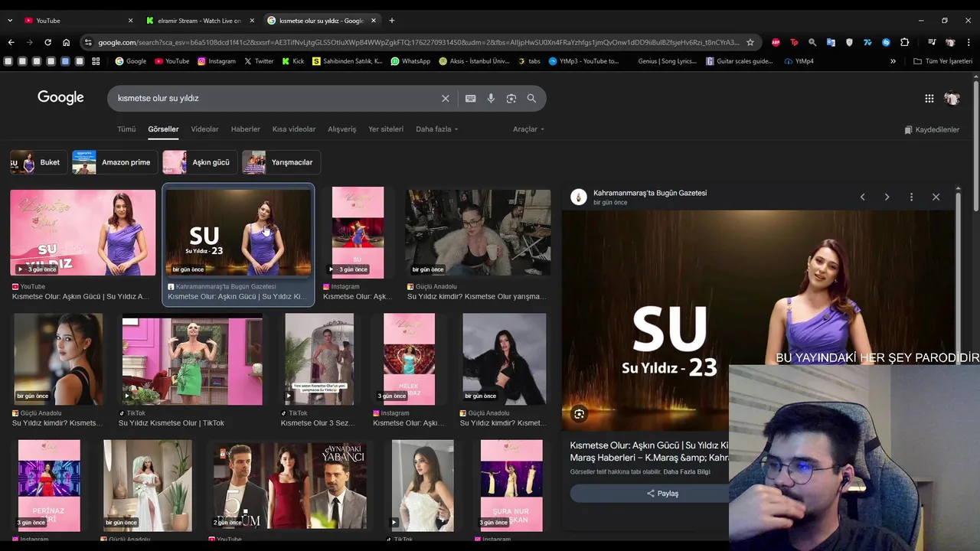Expand the Araçlar dropdown
This screenshot has width=980, height=551.
pos(528,129)
